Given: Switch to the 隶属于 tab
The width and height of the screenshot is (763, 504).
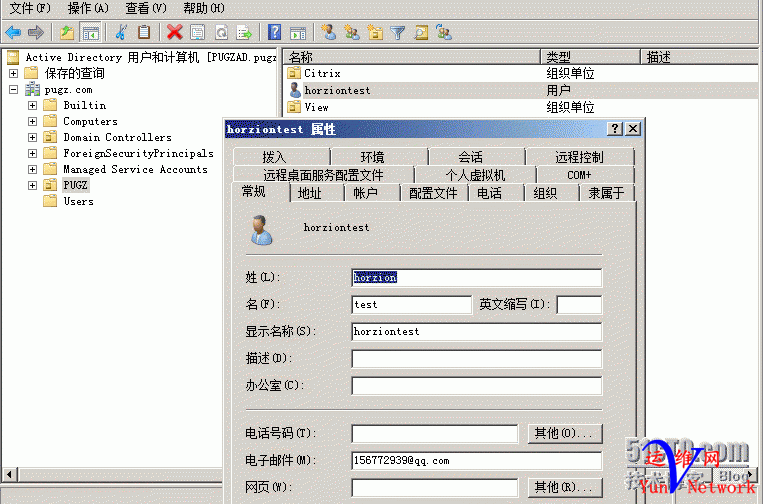Looking at the screenshot, I should (x=606, y=193).
